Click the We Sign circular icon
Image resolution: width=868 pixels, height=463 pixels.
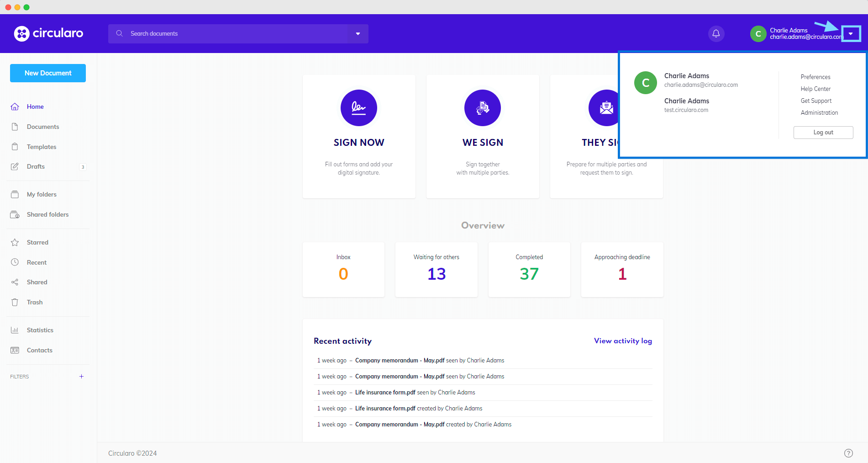point(482,108)
